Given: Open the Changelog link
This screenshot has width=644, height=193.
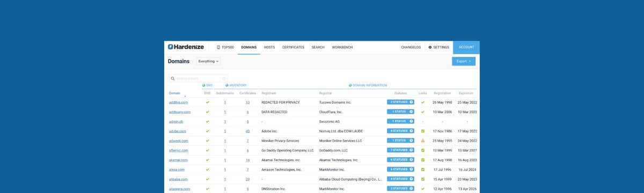Looking at the screenshot, I should [411, 47].
